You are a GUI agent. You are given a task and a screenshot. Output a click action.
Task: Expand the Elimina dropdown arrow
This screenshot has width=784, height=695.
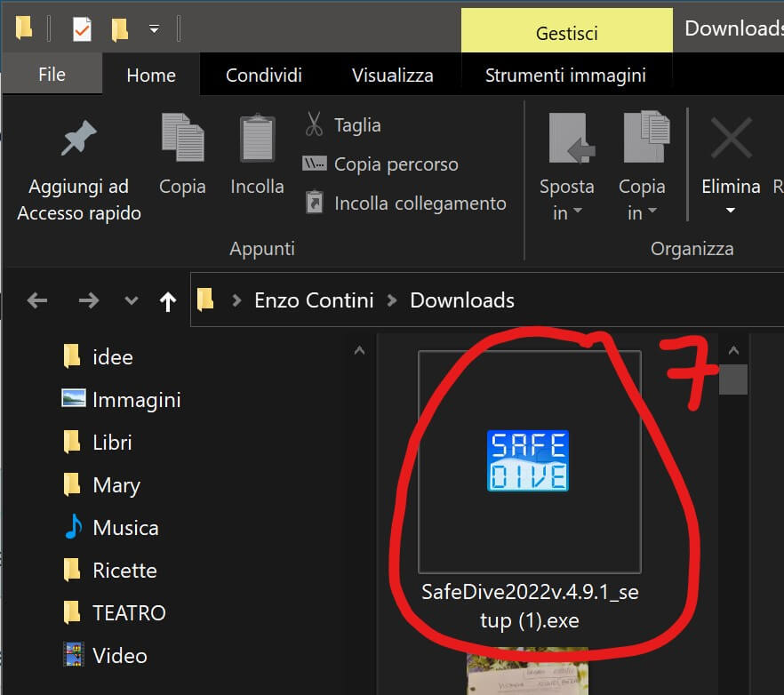coord(731,212)
